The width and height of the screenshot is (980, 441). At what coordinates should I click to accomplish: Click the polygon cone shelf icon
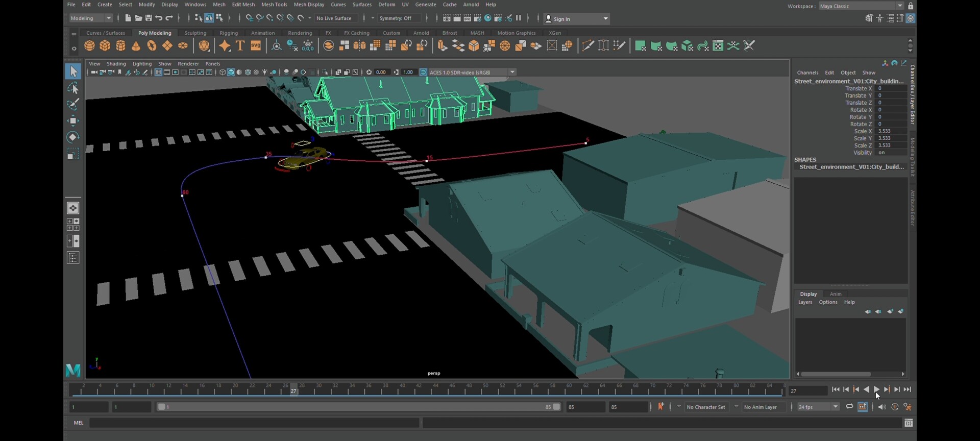[x=136, y=46]
